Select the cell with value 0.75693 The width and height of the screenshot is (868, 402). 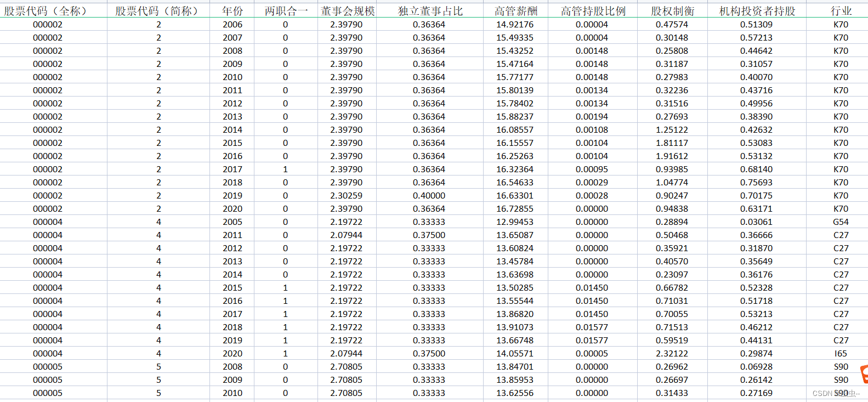point(757,183)
